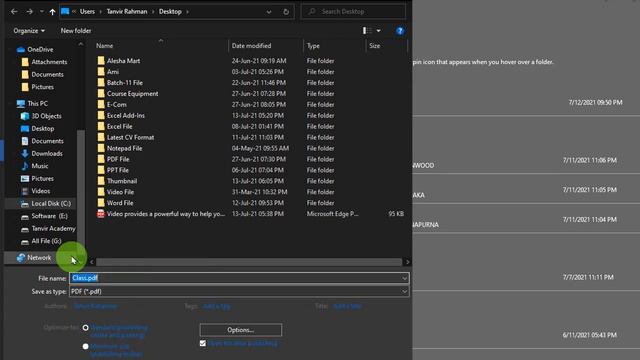Click the horizontal scrollbar right arrow
Viewport: 640px width, 360px height.
pyautogui.click(x=407, y=262)
